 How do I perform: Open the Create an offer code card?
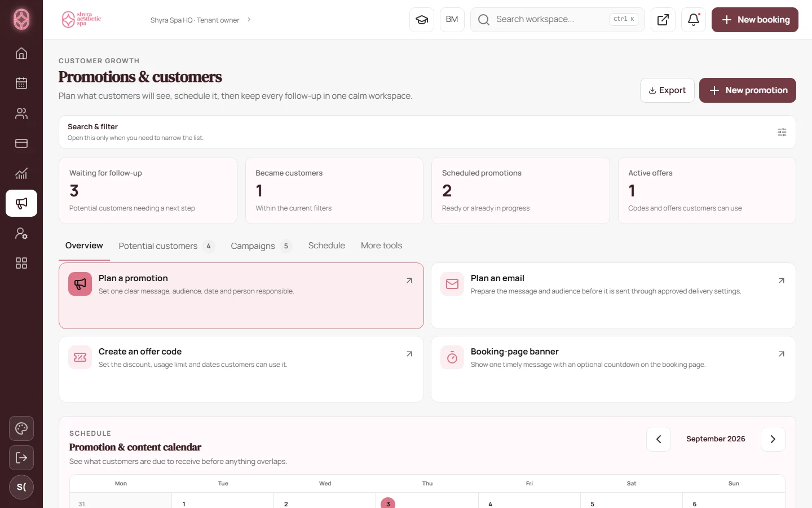click(241, 369)
